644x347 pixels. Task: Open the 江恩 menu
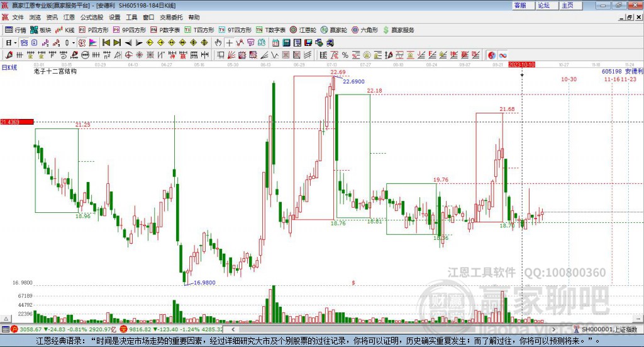69,17
